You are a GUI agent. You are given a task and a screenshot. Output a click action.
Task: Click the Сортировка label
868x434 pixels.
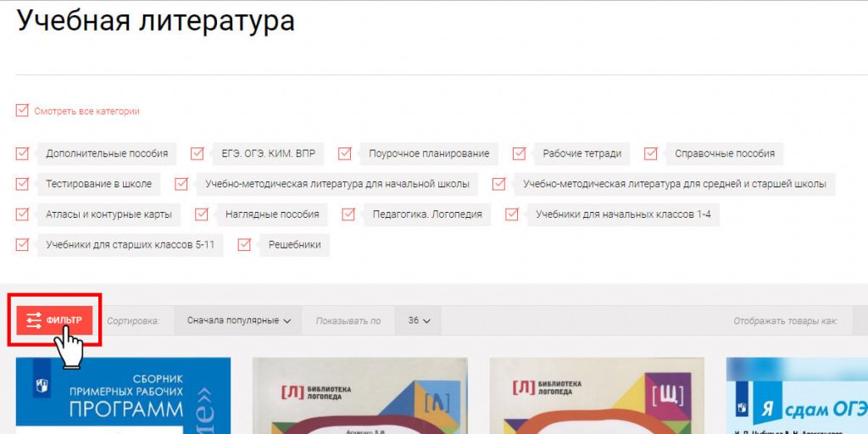(x=133, y=321)
